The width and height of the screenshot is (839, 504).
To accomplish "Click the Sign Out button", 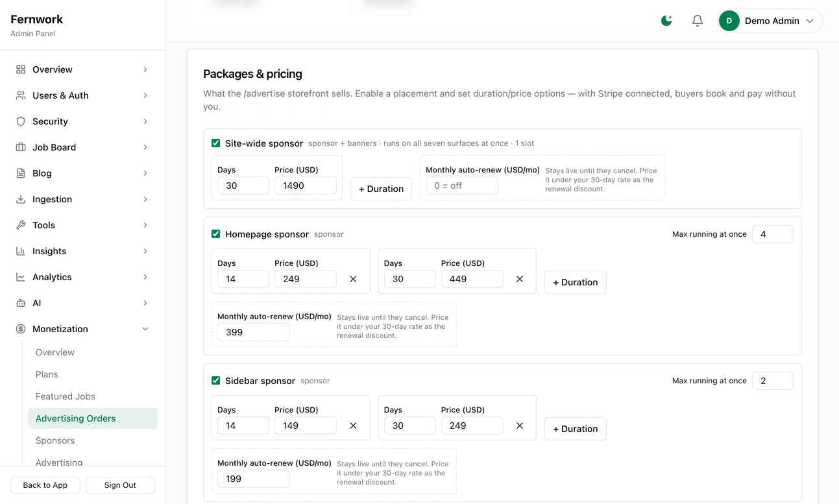I will pos(120,485).
